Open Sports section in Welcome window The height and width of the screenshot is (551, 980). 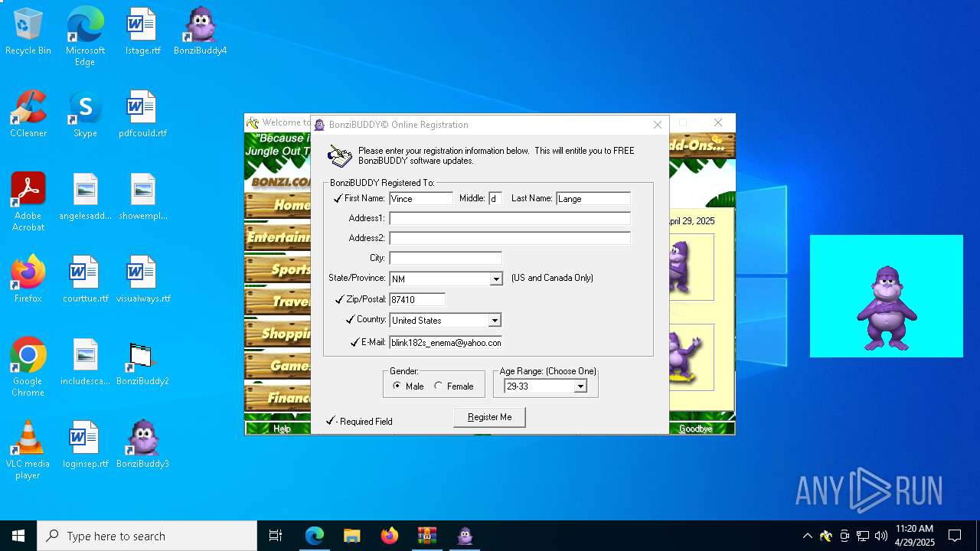click(277, 269)
